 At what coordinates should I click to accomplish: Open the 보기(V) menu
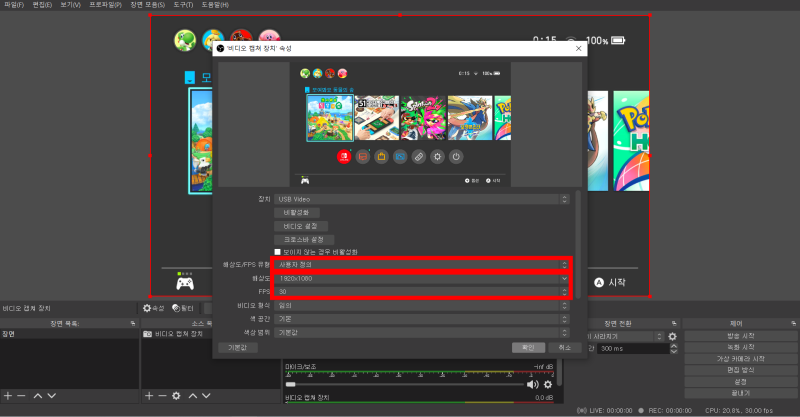[70, 5]
